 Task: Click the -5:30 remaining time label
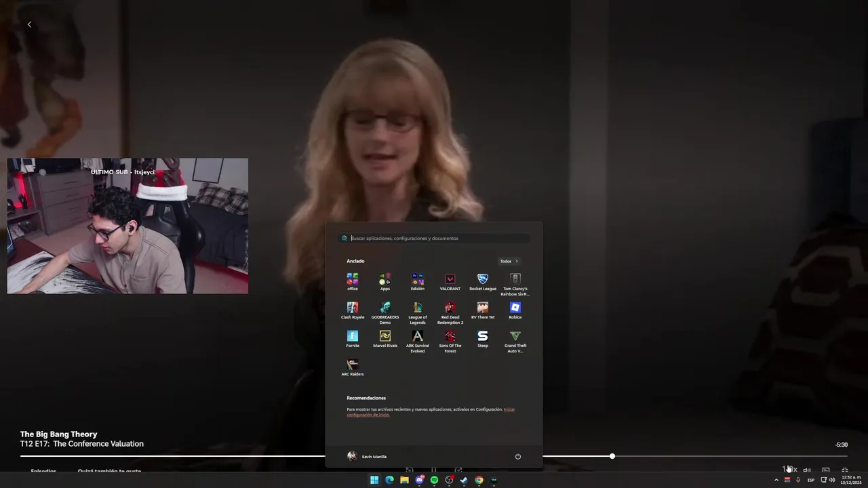(841, 445)
